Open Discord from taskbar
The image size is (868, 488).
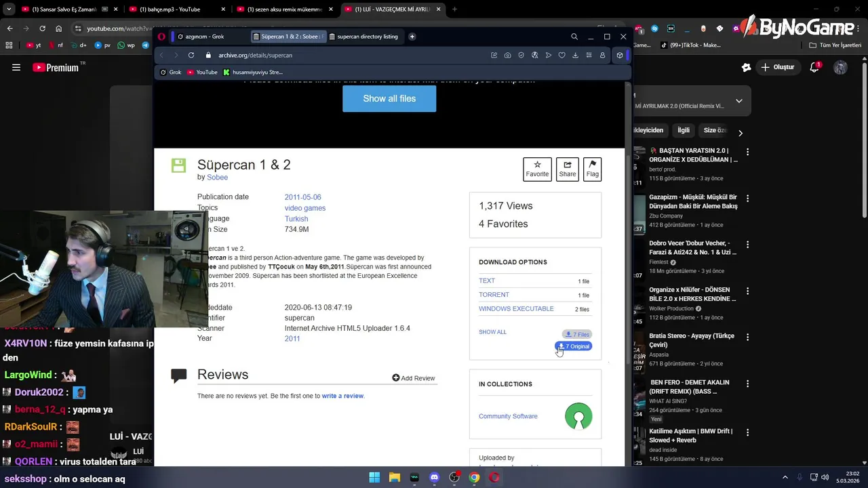[435, 477]
